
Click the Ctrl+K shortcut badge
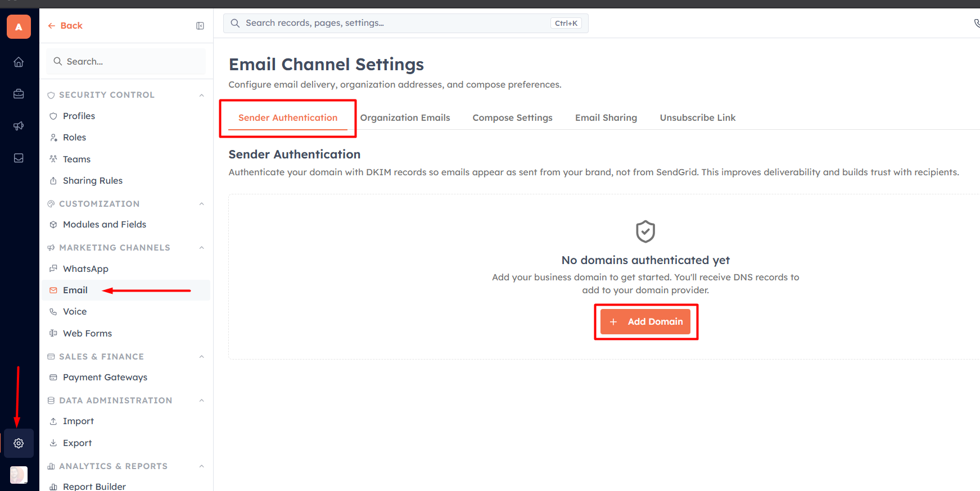(566, 23)
